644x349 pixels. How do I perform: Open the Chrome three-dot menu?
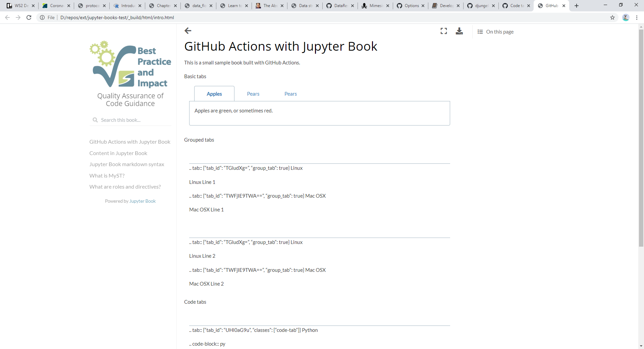637,17
